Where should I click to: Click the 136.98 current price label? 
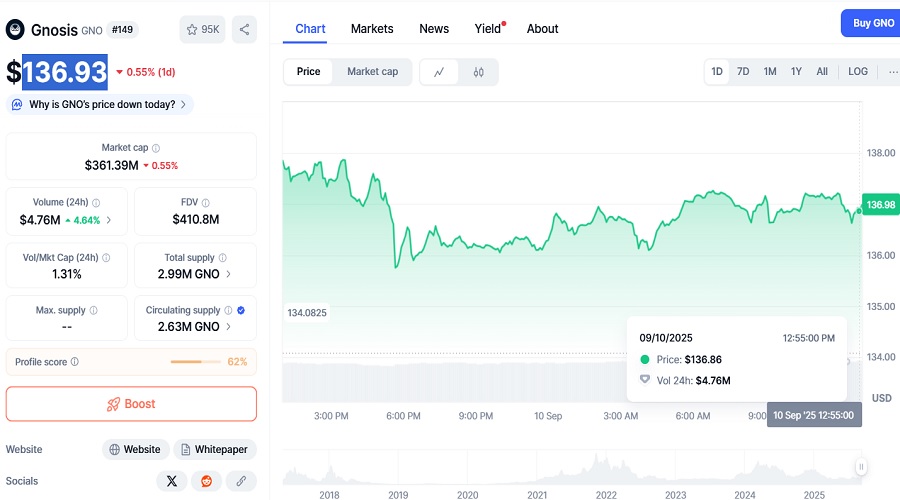point(880,205)
